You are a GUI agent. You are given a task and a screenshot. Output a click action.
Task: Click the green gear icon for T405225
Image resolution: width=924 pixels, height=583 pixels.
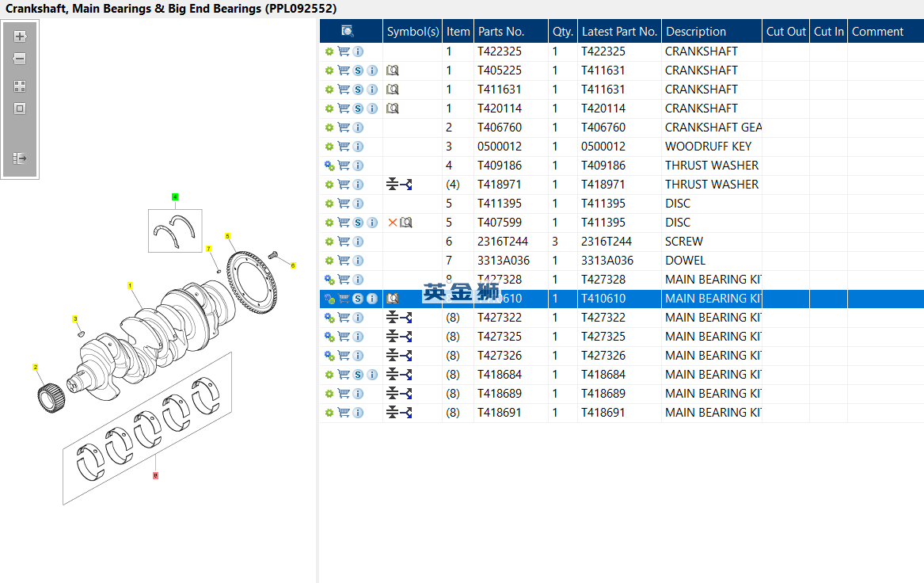329,70
